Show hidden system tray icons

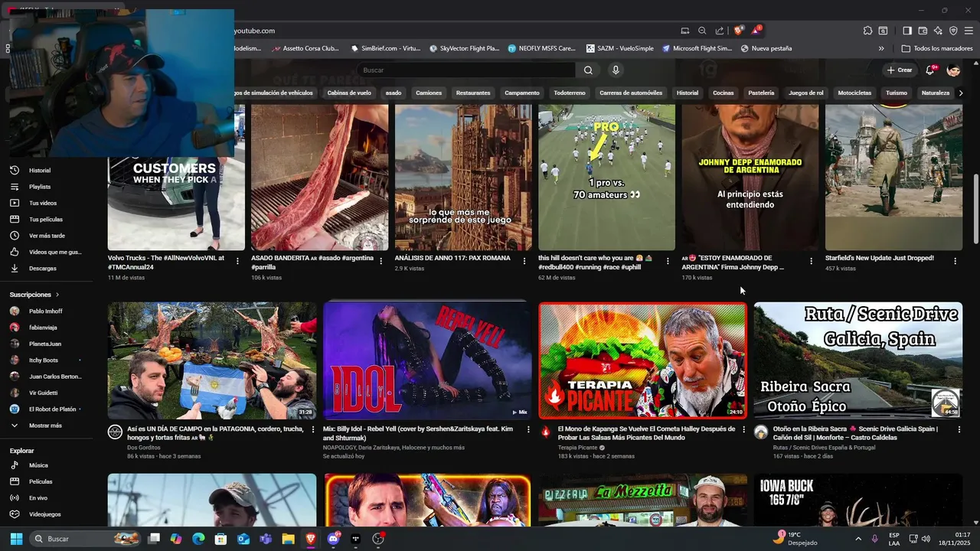857,539
